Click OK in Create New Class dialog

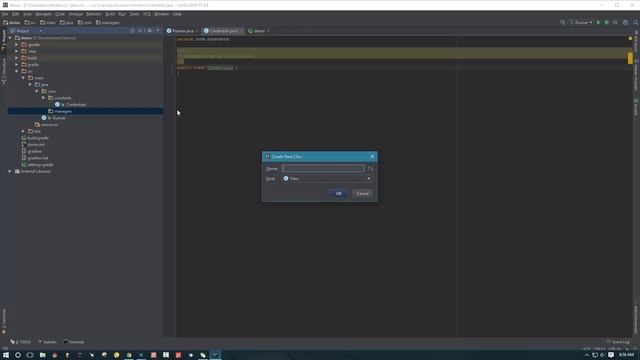[338, 193]
